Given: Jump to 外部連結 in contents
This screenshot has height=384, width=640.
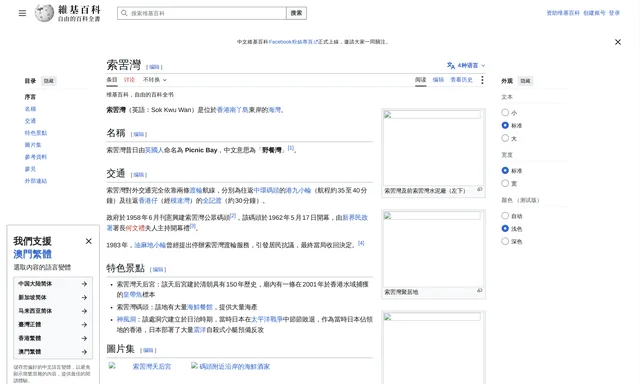Looking at the screenshot, I should click(36, 181).
